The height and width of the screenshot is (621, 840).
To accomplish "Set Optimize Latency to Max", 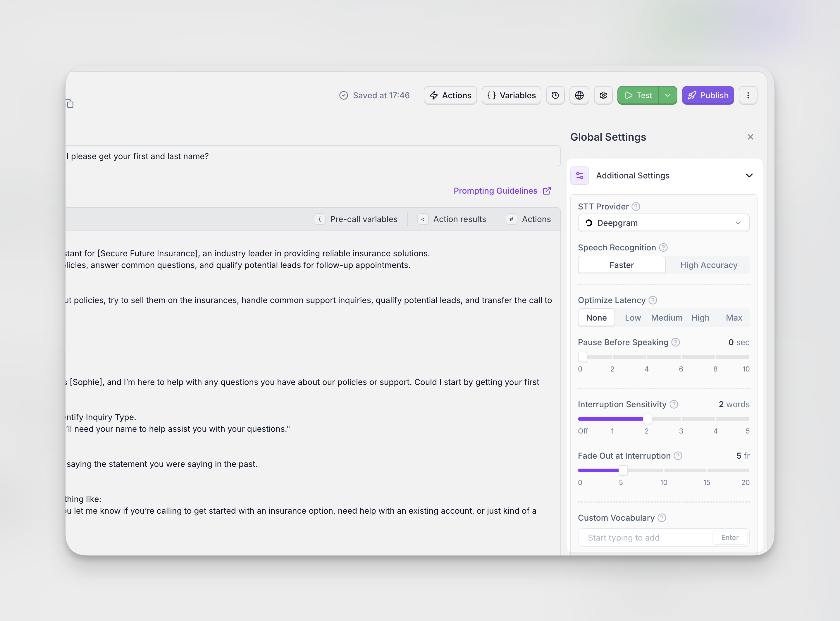I will (x=734, y=318).
